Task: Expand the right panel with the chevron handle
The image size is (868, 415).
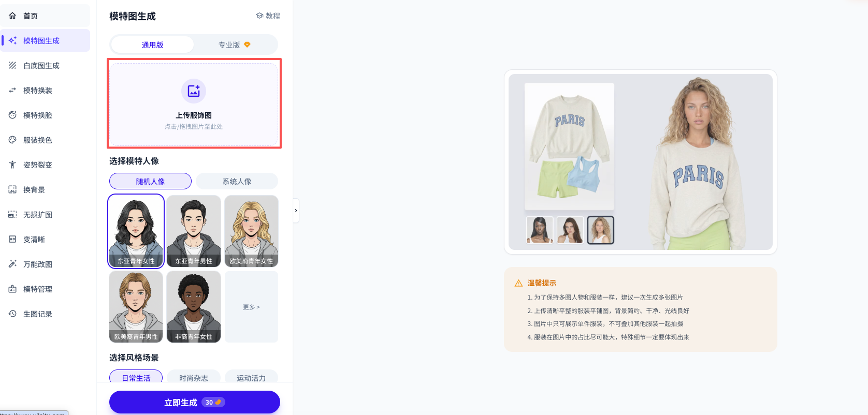Action: pyautogui.click(x=296, y=211)
